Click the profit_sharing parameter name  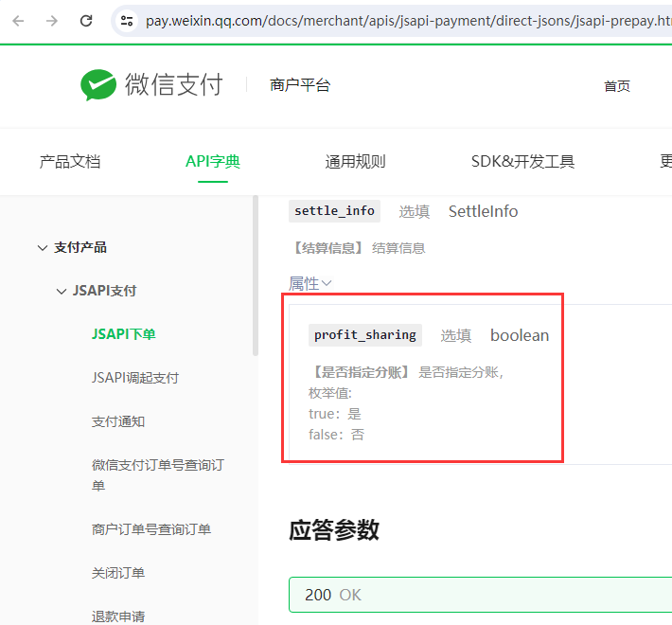[365, 335]
